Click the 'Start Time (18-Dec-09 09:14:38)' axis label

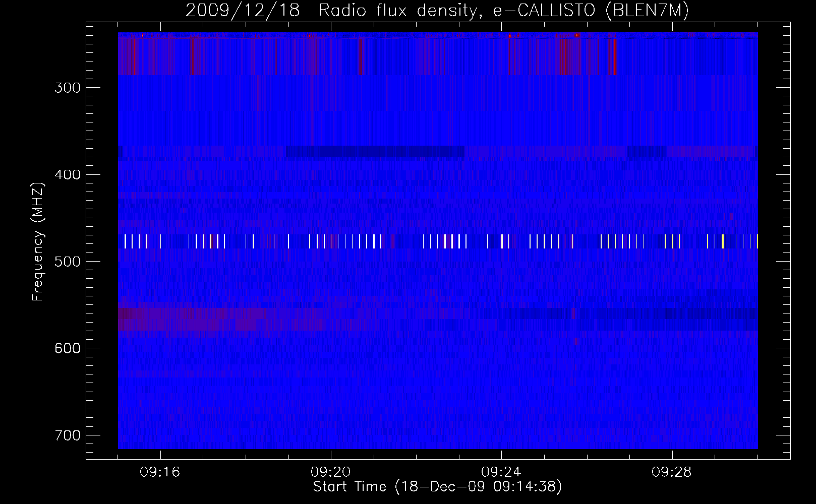[437, 487]
